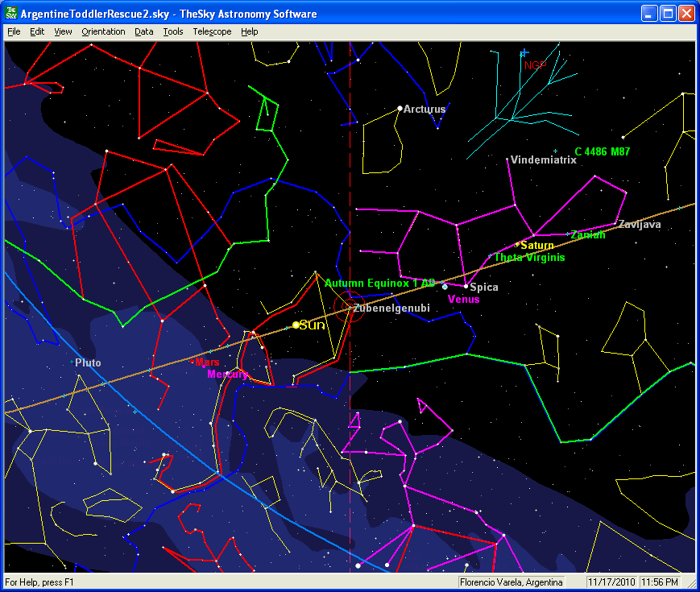Click the blue cross NGC marker
700x592 pixels.
[524, 53]
